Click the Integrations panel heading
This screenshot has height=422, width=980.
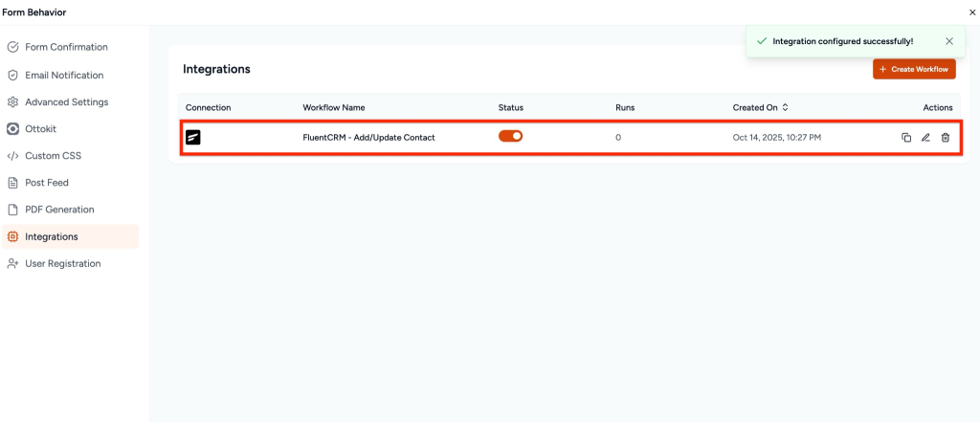[216, 70]
